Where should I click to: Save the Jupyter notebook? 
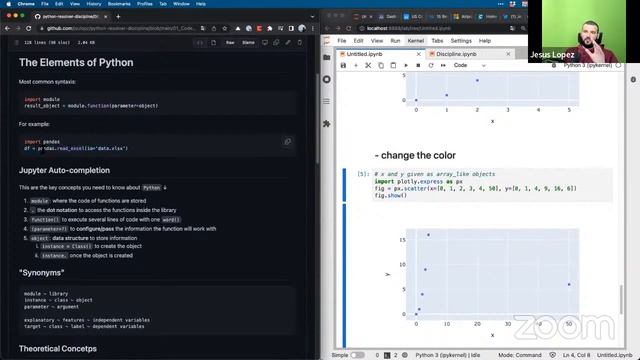pyautogui.click(x=343, y=65)
